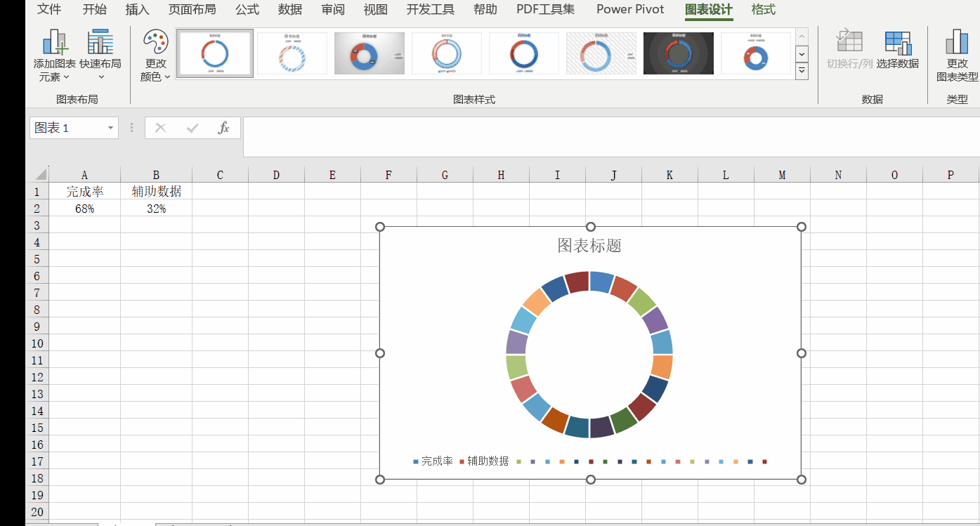
Task: Click the 更改颜色 palette icon
Action: (155, 42)
